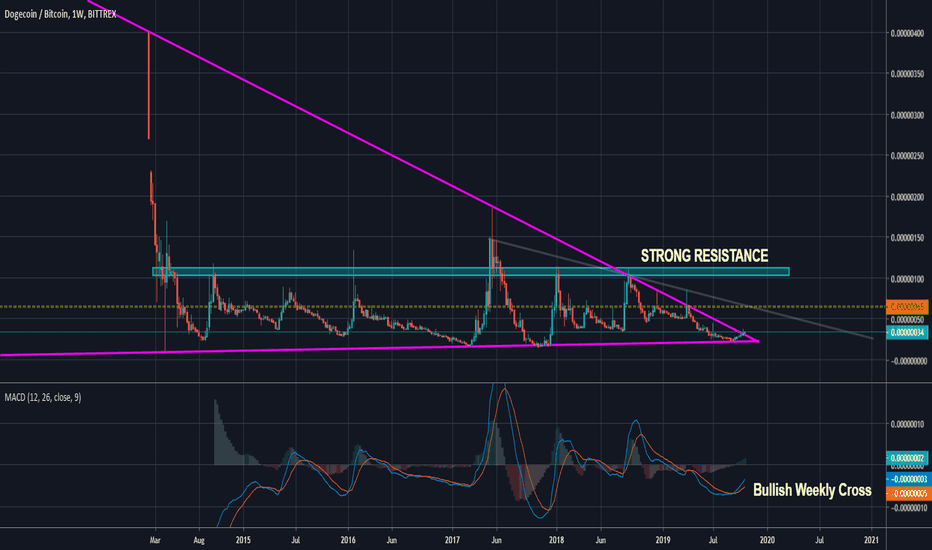Click the orange price tag on the dotted line

[x=908, y=307]
